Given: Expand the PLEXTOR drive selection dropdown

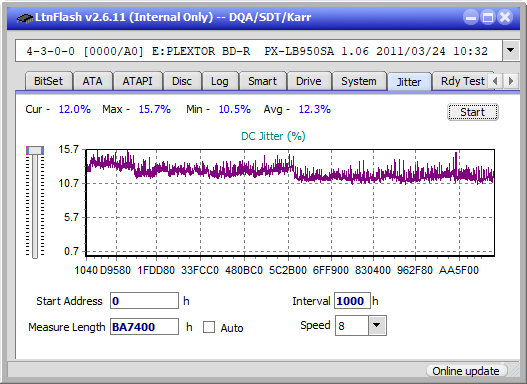Looking at the screenshot, I should pyautogui.click(x=511, y=51).
